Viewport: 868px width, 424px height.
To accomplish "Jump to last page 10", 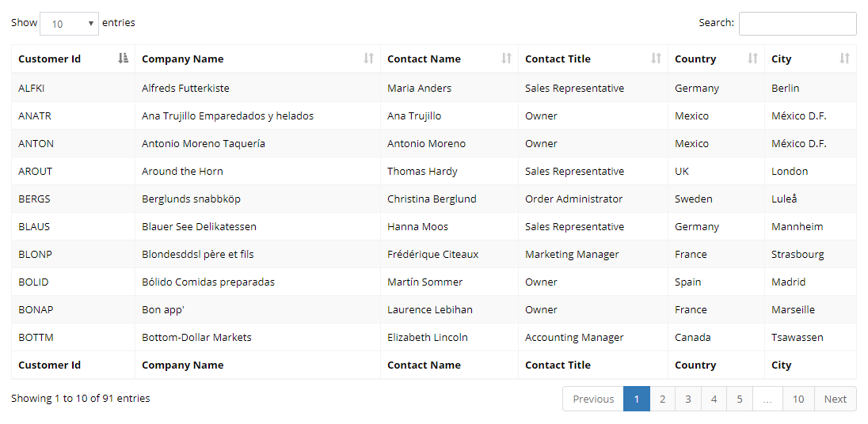I will [x=798, y=399].
